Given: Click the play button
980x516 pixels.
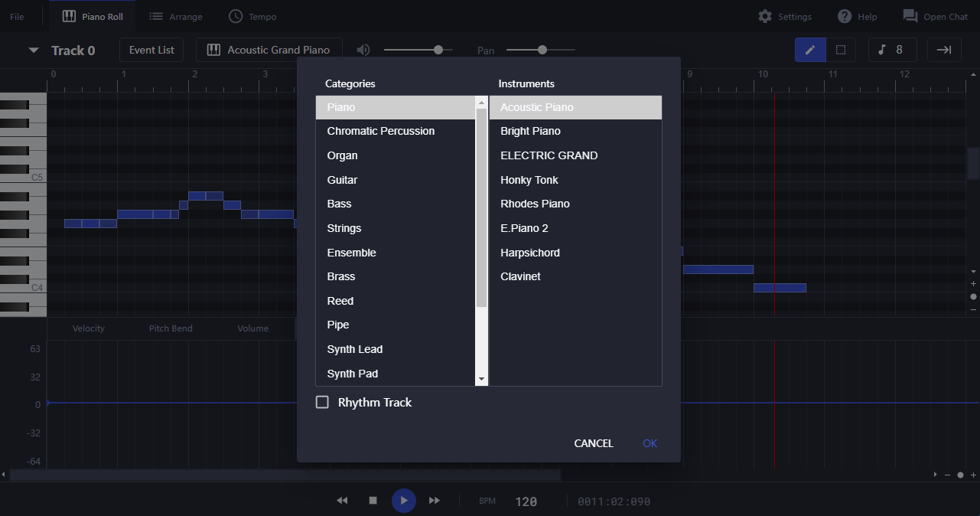Looking at the screenshot, I should pyautogui.click(x=404, y=501).
